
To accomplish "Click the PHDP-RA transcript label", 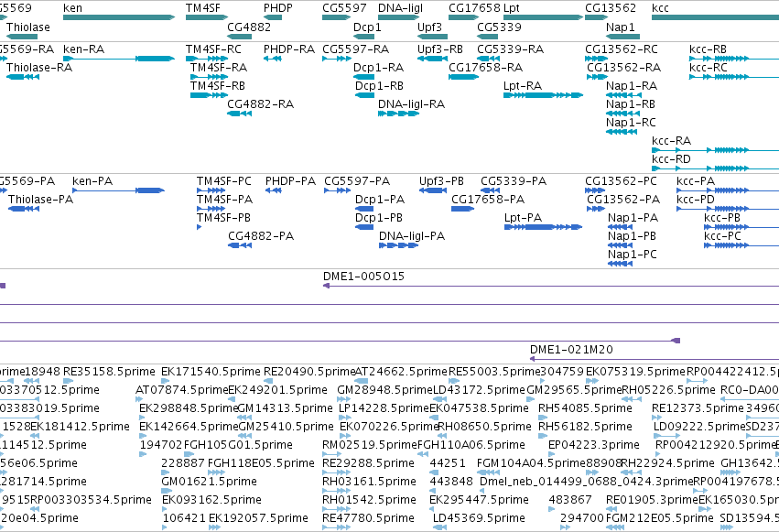I will [x=289, y=49].
